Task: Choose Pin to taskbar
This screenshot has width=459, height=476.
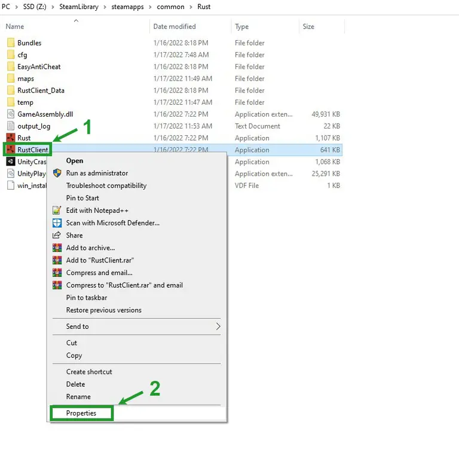Action: (87, 298)
